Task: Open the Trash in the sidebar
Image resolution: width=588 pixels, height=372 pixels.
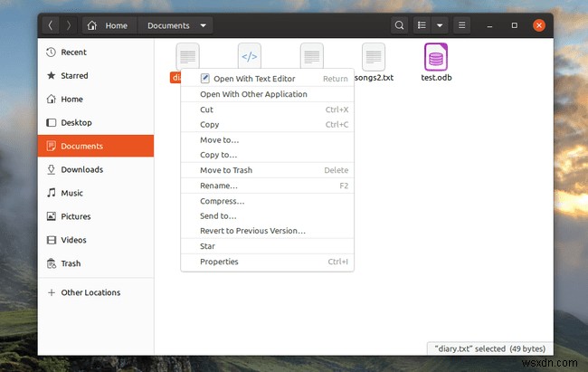Action: pos(71,263)
